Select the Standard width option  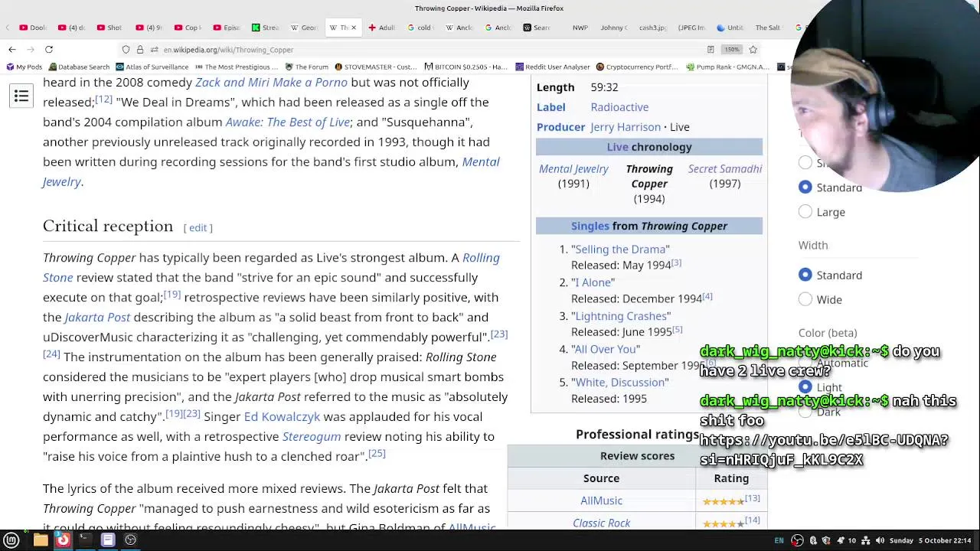click(805, 275)
